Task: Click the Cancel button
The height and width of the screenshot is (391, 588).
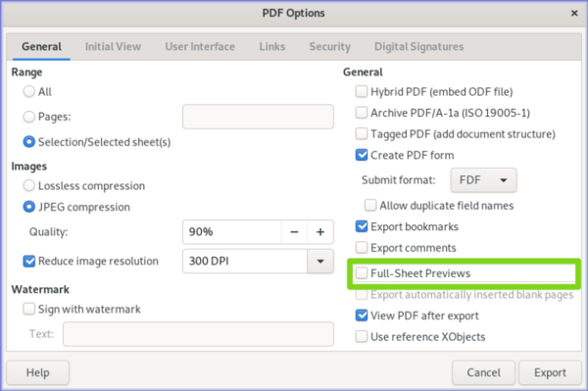Action: pyautogui.click(x=483, y=372)
